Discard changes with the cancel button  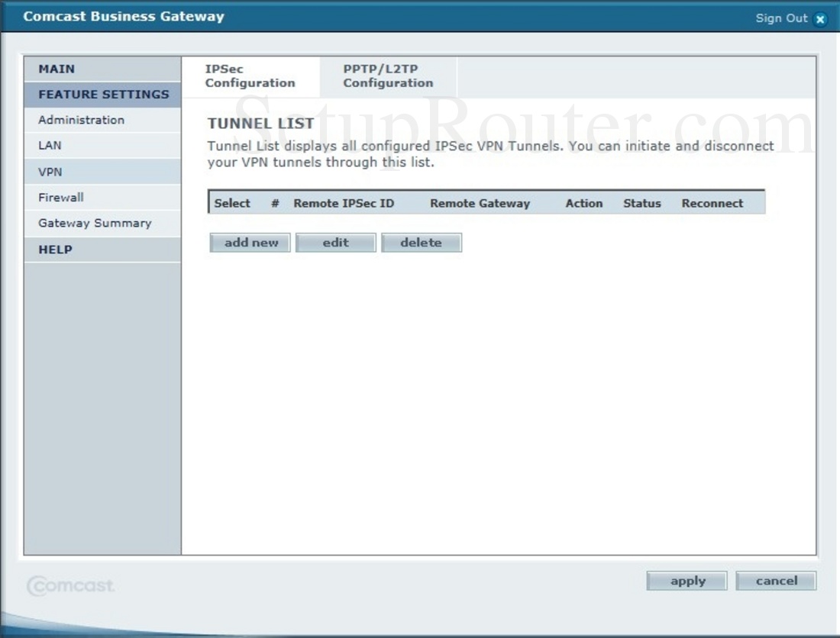[777, 581]
